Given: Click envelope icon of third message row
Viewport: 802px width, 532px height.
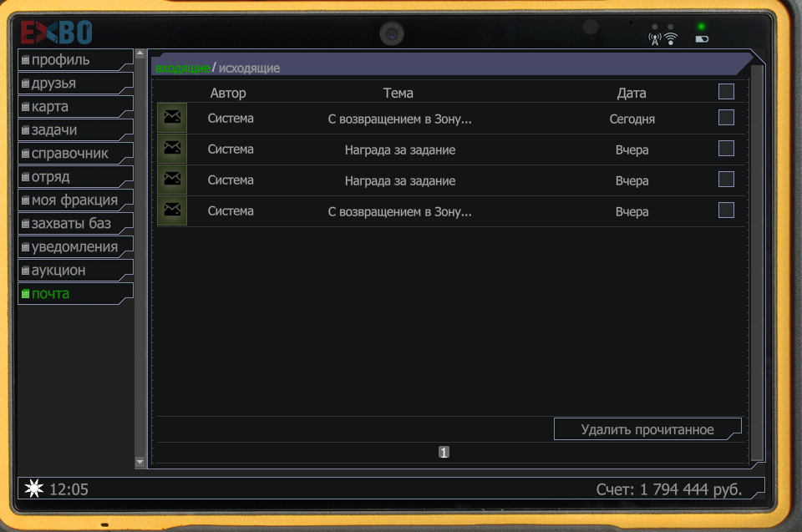Looking at the screenshot, I should 172,180.
